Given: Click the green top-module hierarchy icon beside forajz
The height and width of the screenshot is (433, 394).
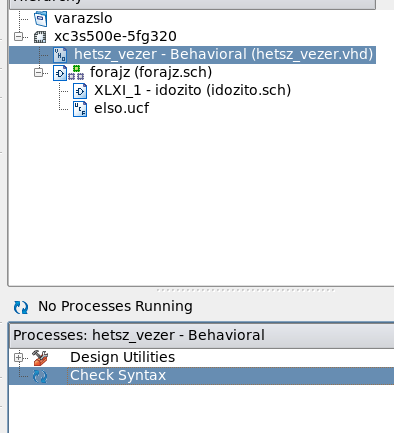Looking at the screenshot, I should [76, 73].
